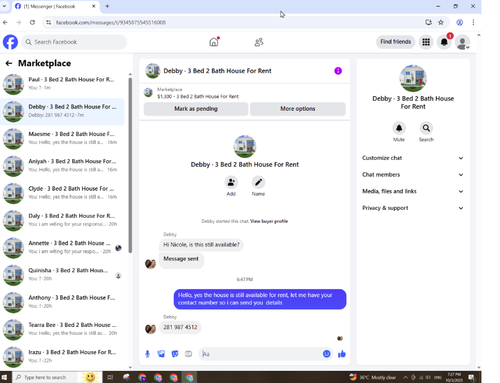This screenshot has height=383, width=500.
Task: Select the Messenger Facebook browser tab
Action: (x=55, y=6)
